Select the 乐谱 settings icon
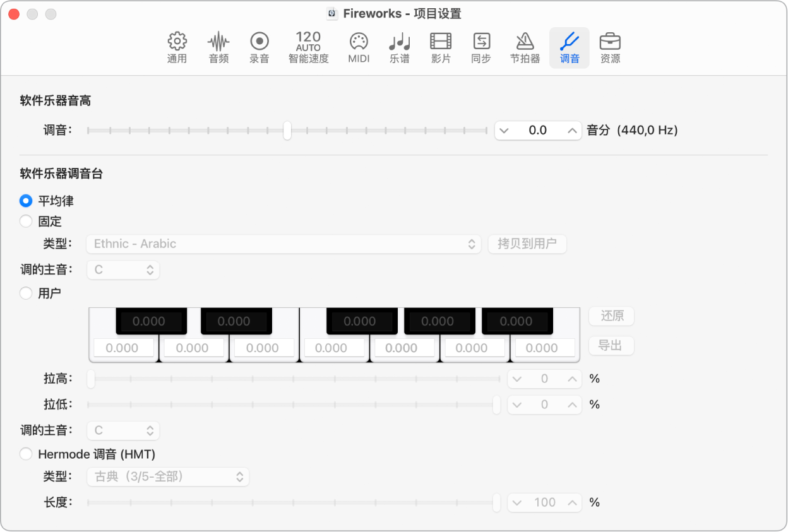 (x=399, y=47)
